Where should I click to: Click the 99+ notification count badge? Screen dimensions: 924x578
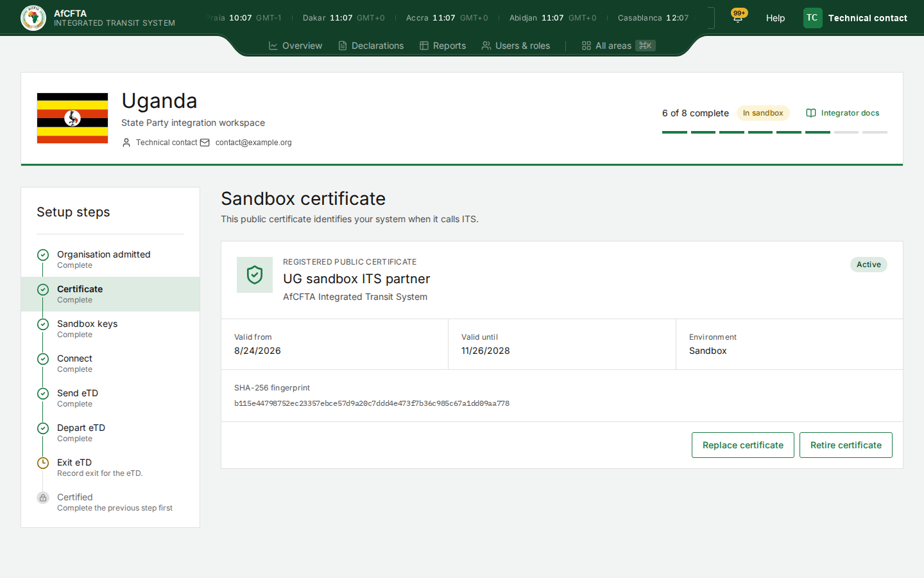pos(739,13)
